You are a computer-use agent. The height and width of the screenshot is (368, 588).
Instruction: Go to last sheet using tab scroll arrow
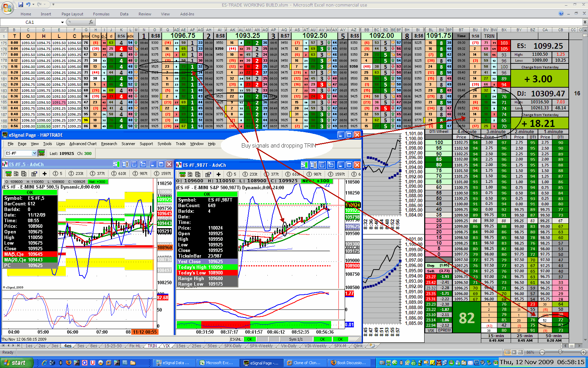(19, 346)
